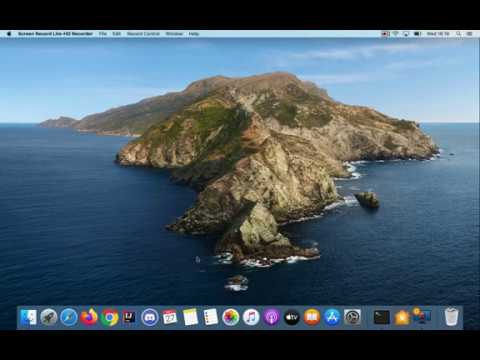Open Spotlight search magnifier icon

point(459,34)
